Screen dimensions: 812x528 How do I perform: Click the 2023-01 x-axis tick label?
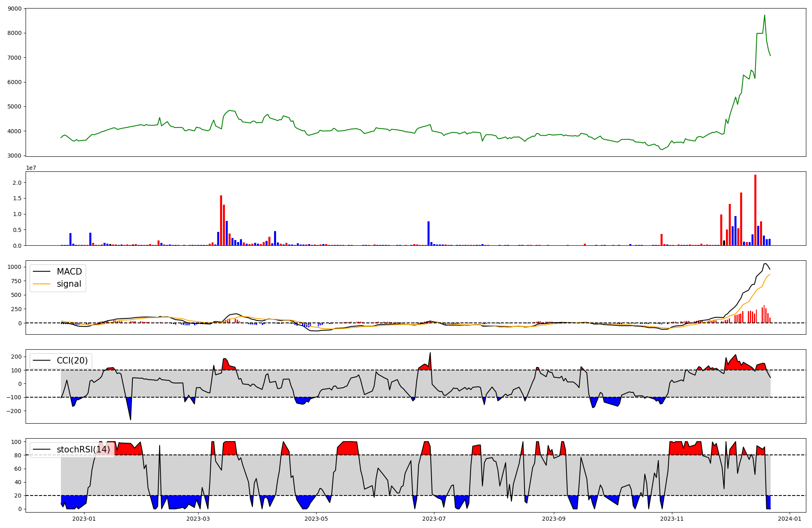84,519
